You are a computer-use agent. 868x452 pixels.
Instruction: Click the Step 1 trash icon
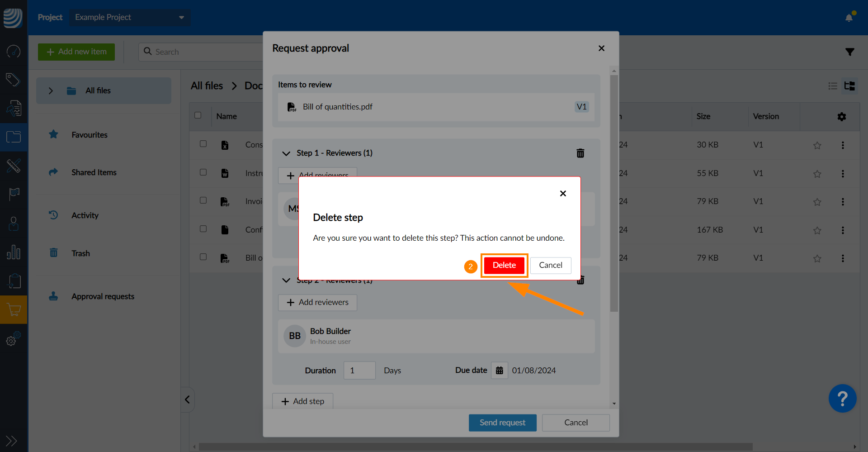point(580,153)
